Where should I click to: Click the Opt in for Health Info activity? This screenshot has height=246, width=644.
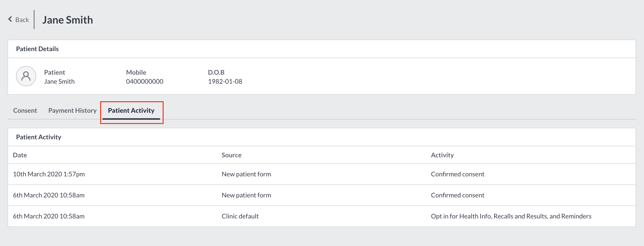511,216
